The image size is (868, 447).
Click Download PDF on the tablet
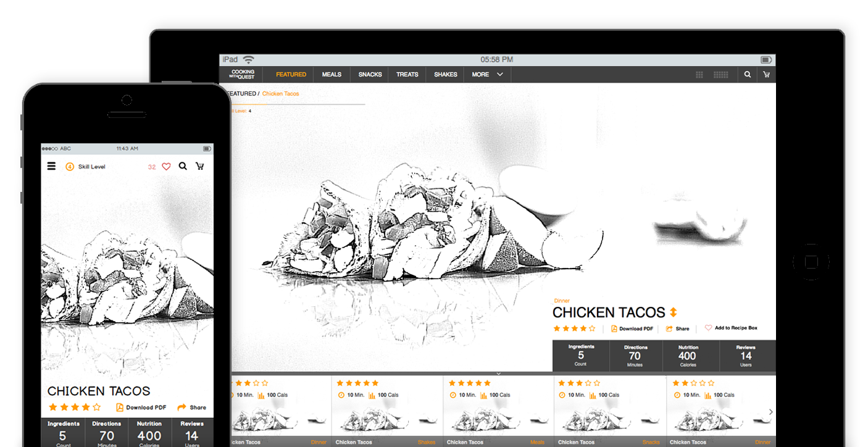click(x=632, y=328)
